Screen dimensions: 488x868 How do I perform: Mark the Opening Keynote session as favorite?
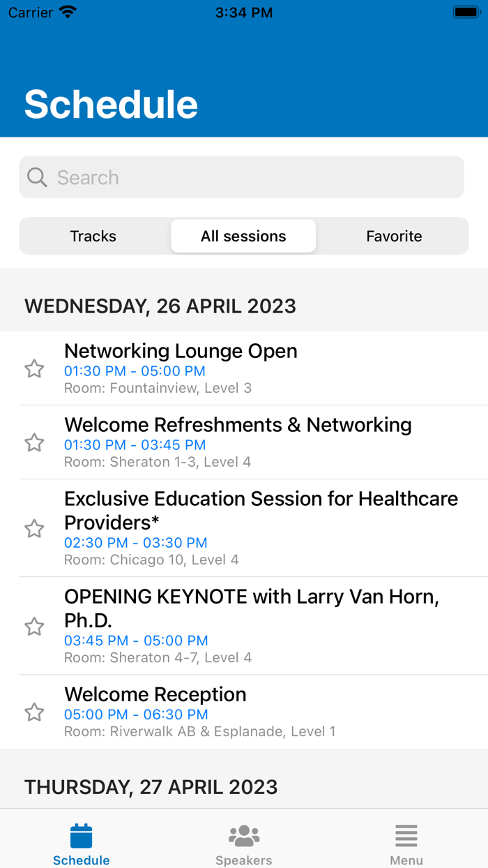[x=34, y=627]
